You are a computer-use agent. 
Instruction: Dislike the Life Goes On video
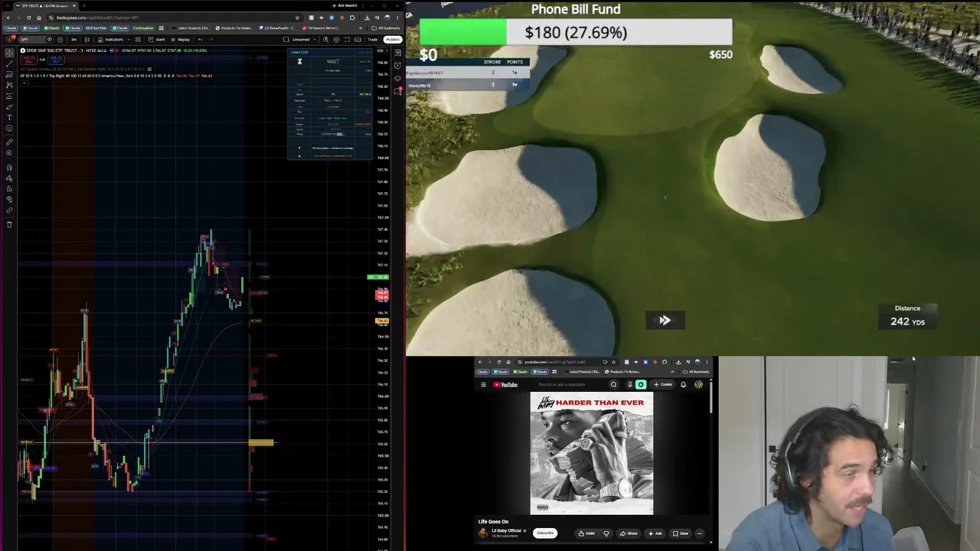(x=606, y=533)
